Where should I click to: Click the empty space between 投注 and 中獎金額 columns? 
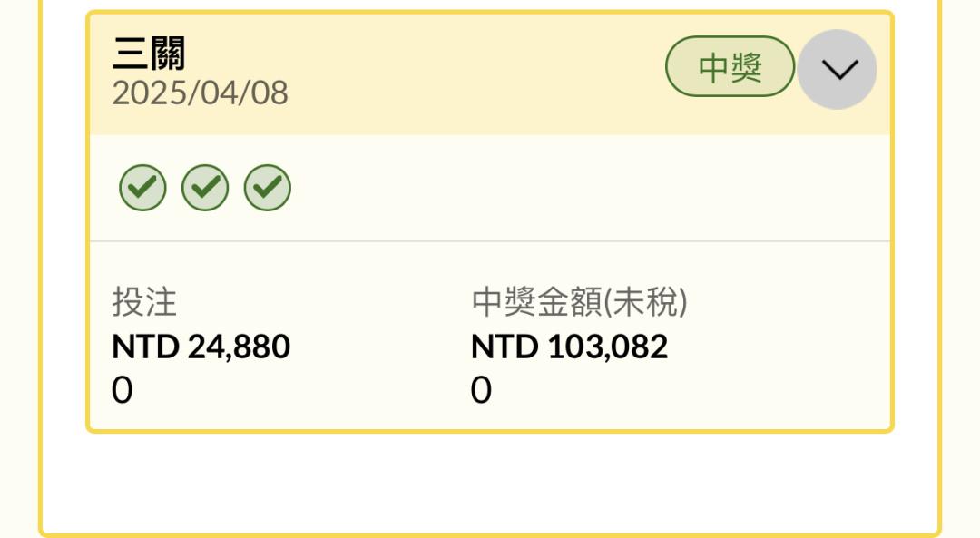(381, 344)
